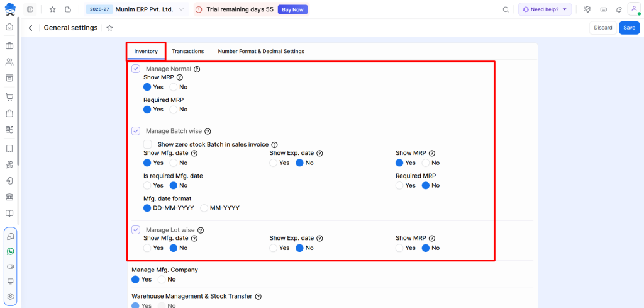Select Yes for Show Exp. date under Batch wise
Image resolution: width=644 pixels, height=308 pixels.
coord(274,163)
